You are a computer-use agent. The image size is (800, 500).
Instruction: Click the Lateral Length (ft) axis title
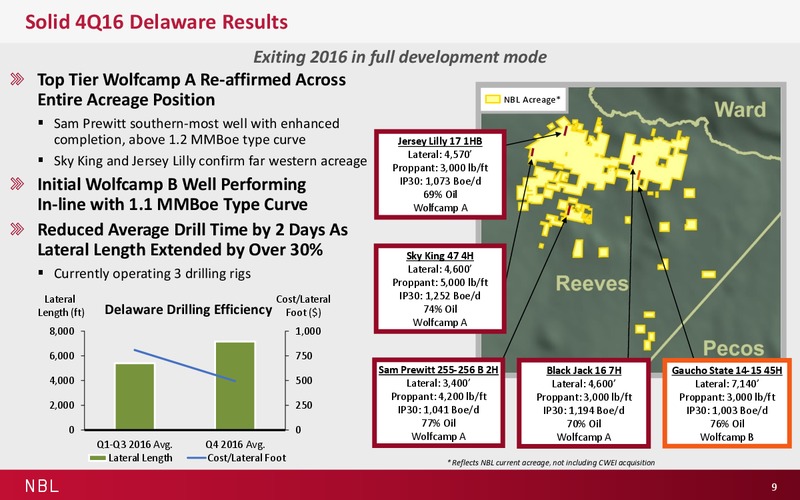(60, 306)
